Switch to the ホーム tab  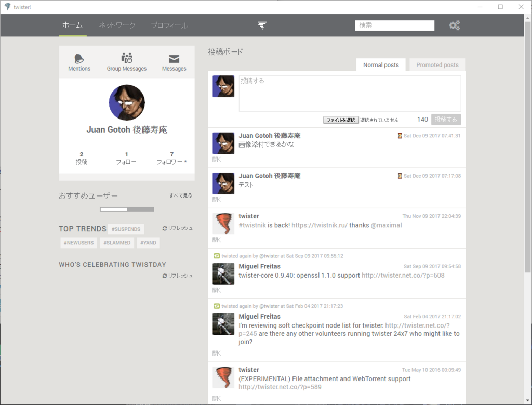pyautogui.click(x=73, y=25)
